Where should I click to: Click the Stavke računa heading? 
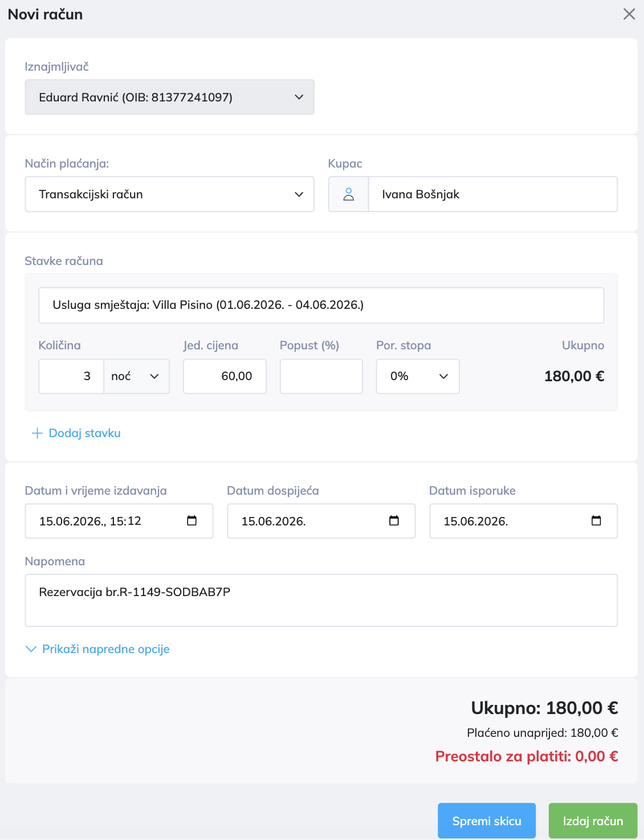point(64,261)
